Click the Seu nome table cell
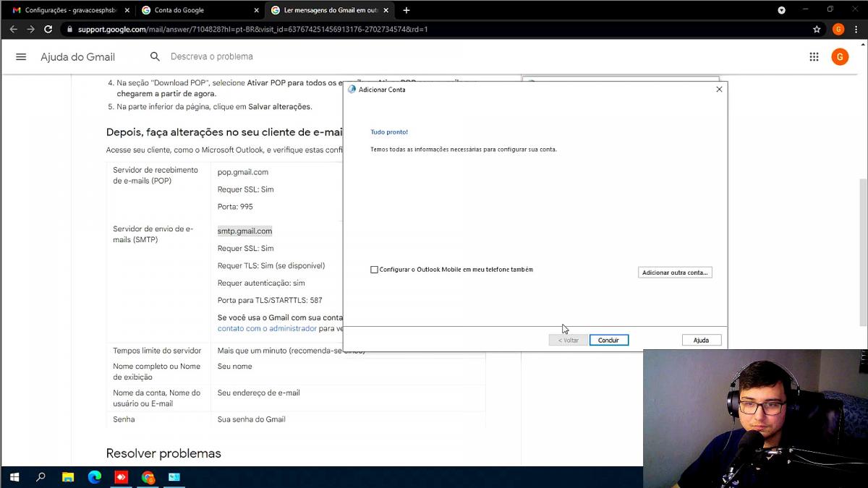Screen dimensions: 868x488 235,367
